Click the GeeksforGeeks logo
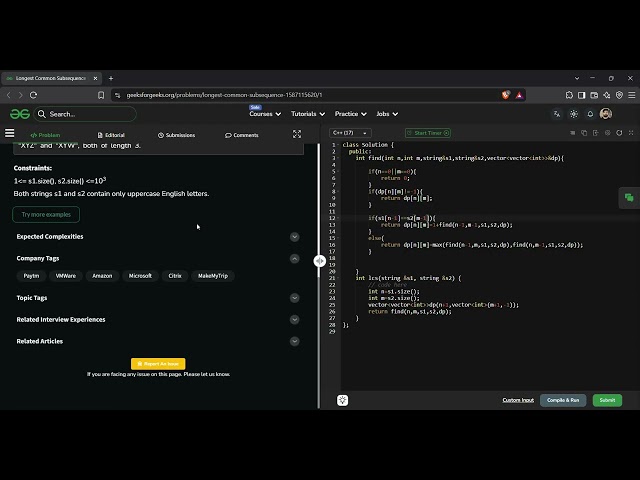The width and height of the screenshot is (640, 480). pos(20,114)
